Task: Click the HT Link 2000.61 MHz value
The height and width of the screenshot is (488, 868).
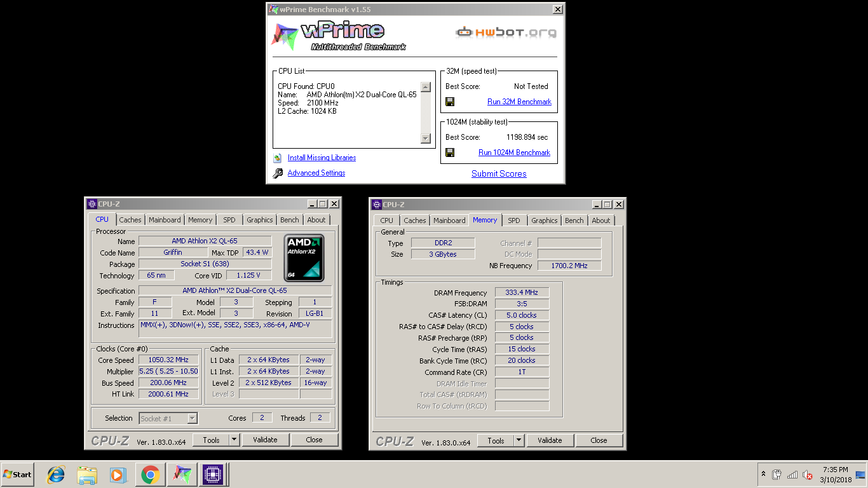Action: pyautogui.click(x=168, y=394)
